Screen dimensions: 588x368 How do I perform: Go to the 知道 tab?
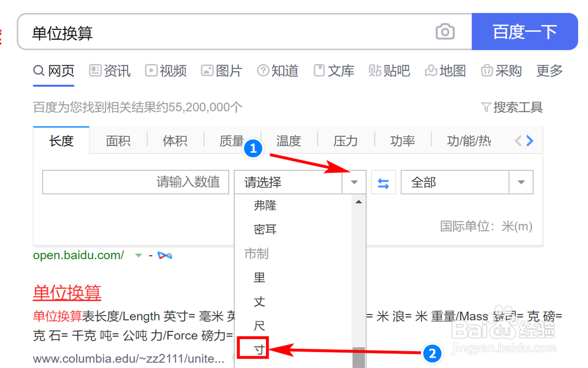[278, 71]
